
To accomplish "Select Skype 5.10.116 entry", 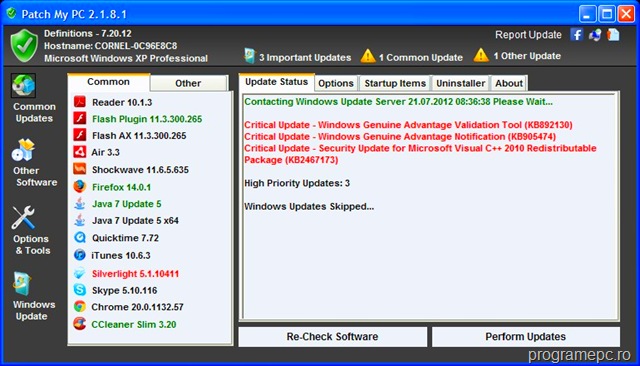I will pyautogui.click(x=124, y=291).
